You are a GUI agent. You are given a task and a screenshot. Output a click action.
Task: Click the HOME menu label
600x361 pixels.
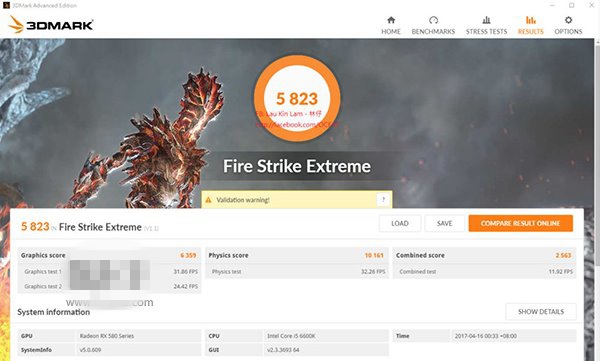coord(391,32)
